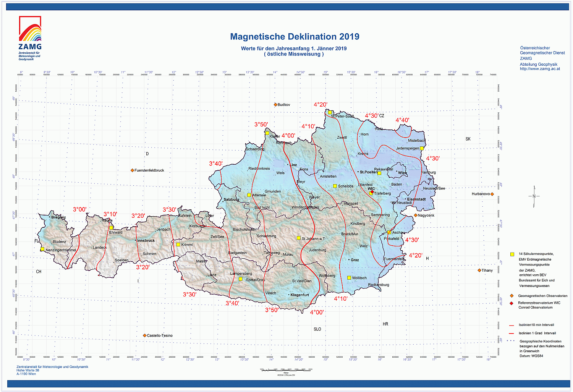573x392 pixels.
Task: Click the Radkersburg town label
Action: [x=379, y=285]
